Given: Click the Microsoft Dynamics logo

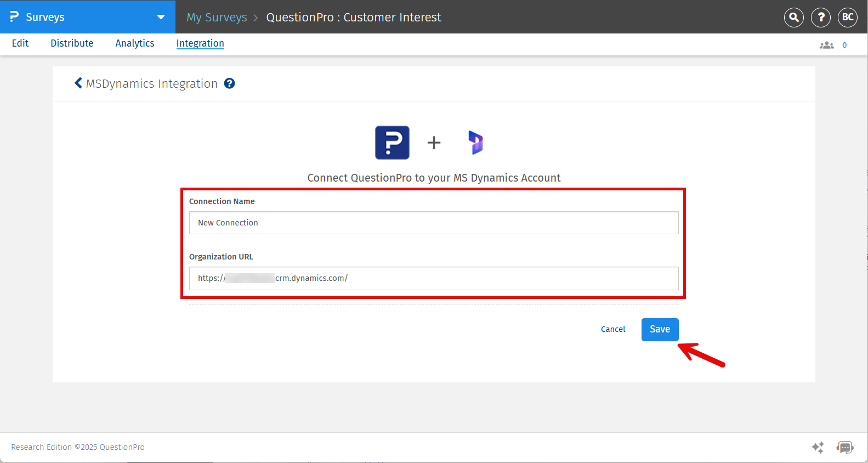Looking at the screenshot, I should 475,143.
